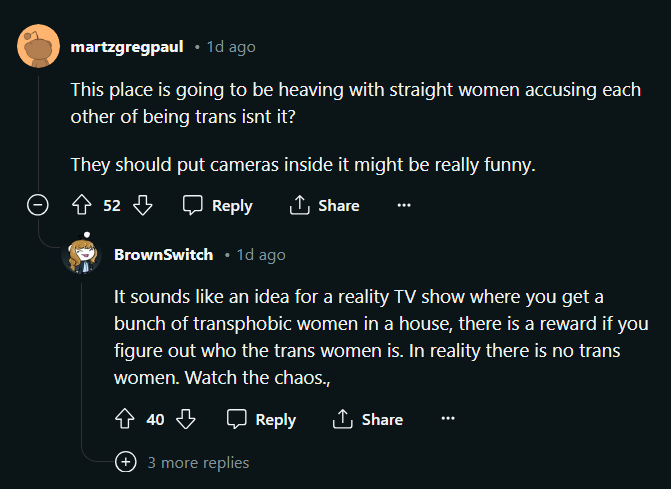Upvote BrownSwitch's reply

point(125,419)
